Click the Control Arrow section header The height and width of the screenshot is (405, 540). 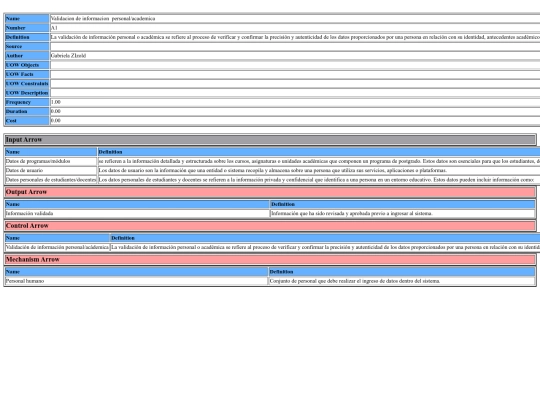(270, 226)
